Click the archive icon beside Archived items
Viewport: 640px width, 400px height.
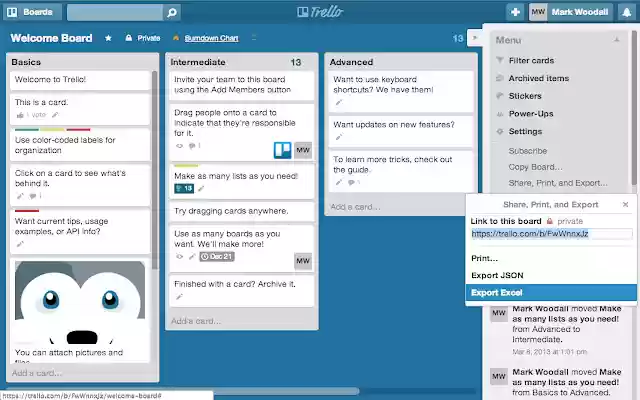point(500,78)
